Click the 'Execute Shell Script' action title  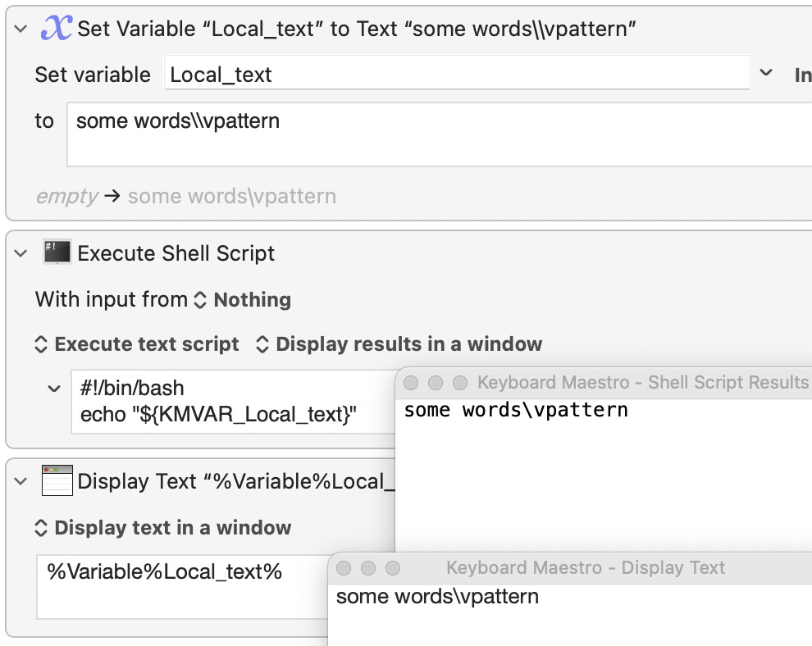(x=176, y=253)
